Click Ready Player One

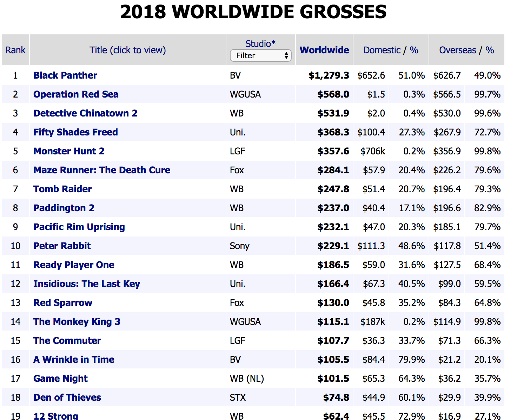[74, 265]
